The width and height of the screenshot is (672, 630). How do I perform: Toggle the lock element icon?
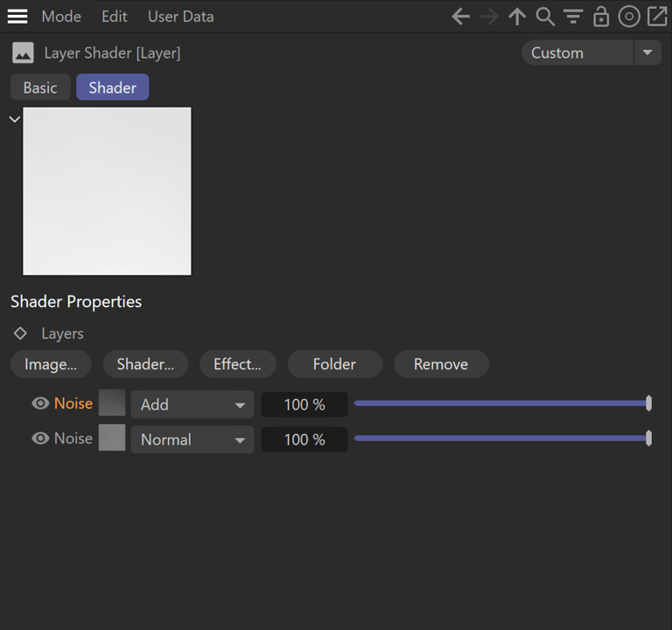tap(601, 17)
